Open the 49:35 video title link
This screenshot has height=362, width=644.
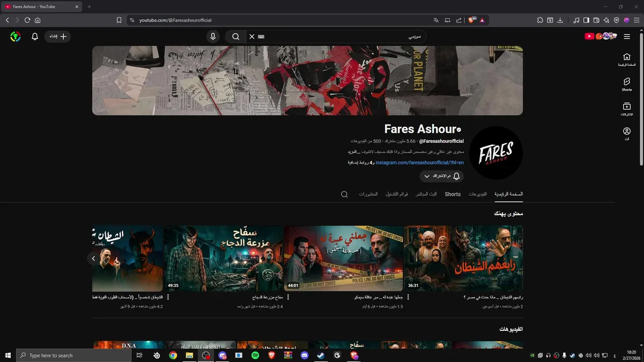pyautogui.click(x=268, y=297)
